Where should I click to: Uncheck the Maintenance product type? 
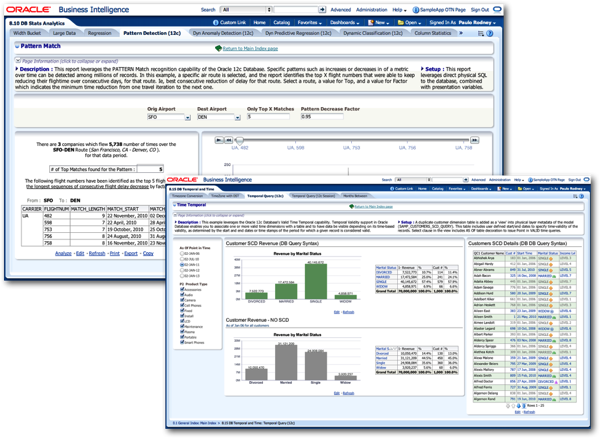[x=182, y=326]
